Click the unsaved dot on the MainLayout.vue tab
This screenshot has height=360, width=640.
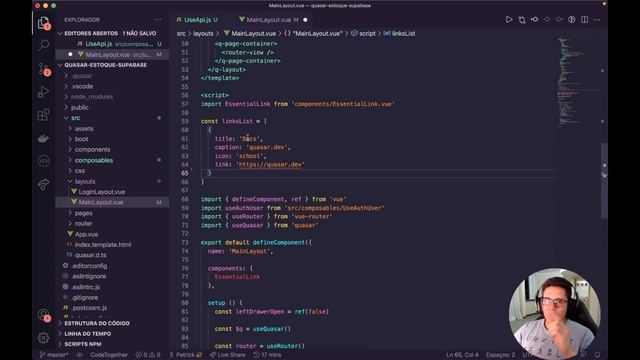pos(305,20)
